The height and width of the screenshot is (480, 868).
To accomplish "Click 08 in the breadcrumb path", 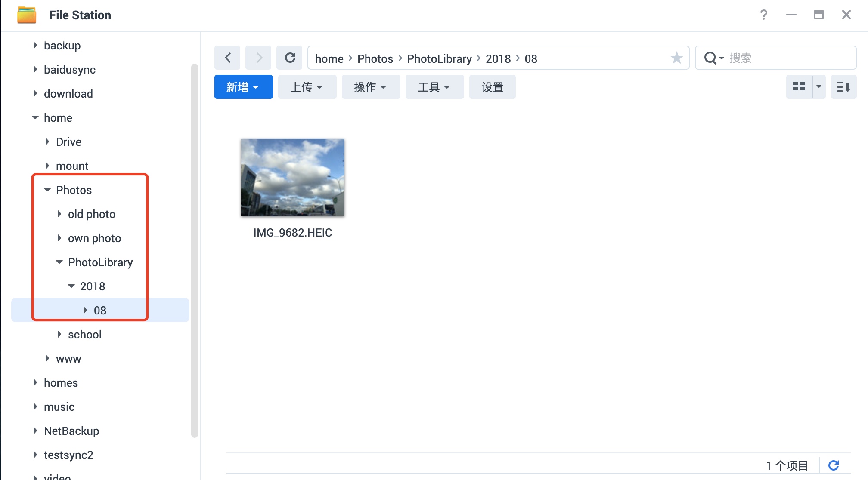I will [x=531, y=58].
